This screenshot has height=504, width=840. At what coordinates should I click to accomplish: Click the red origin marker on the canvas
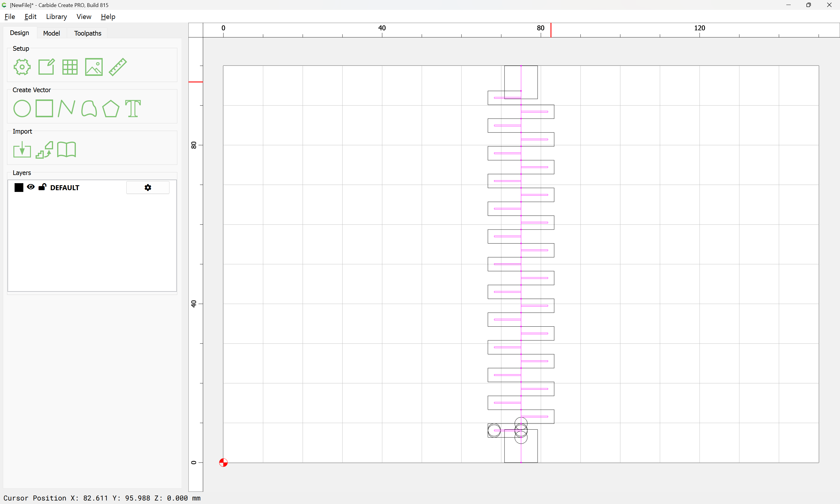pyautogui.click(x=223, y=463)
